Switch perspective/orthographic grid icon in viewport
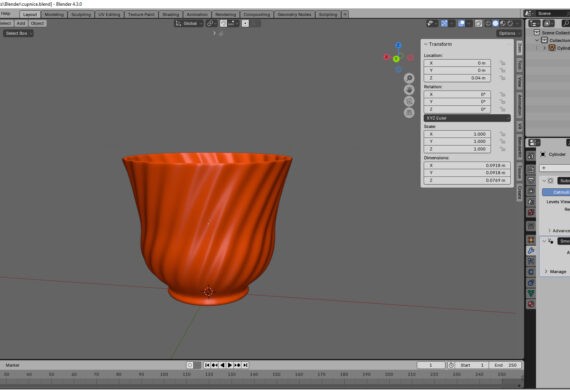The image size is (570, 390). (409, 113)
